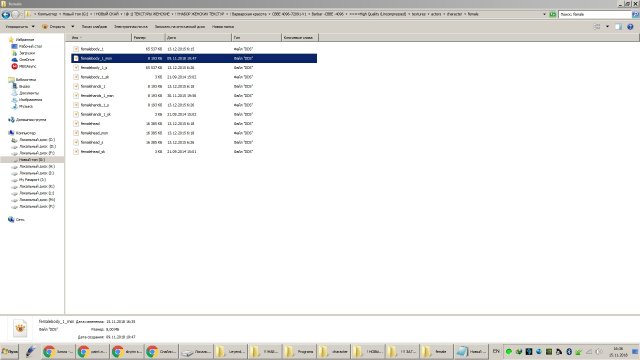Viewport: 640px width, 360px height.
Task: Open the MEGAsync sidebar shortcut
Action: click(14, 66)
